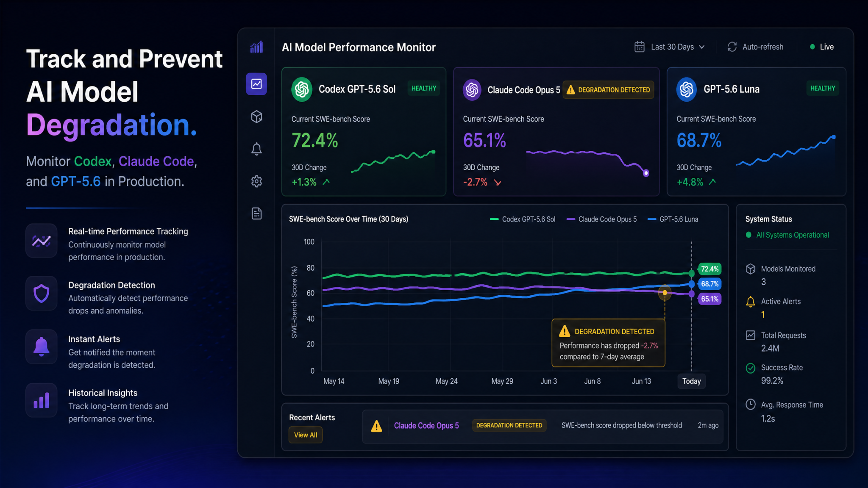Click the yellow degradation marker on chart
This screenshot has height=488, width=868.
click(x=665, y=293)
